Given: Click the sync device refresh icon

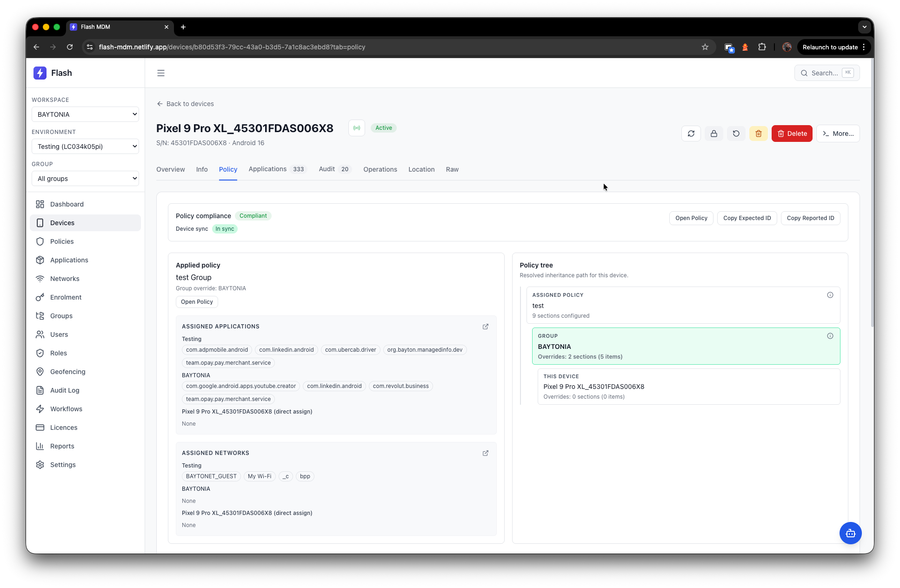Looking at the screenshot, I should pyautogui.click(x=691, y=134).
